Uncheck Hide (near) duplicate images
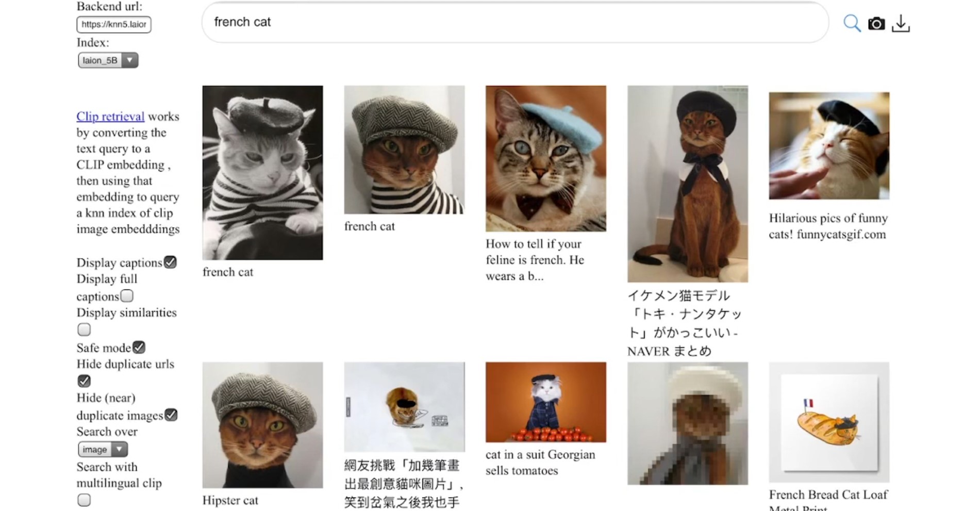 [171, 415]
